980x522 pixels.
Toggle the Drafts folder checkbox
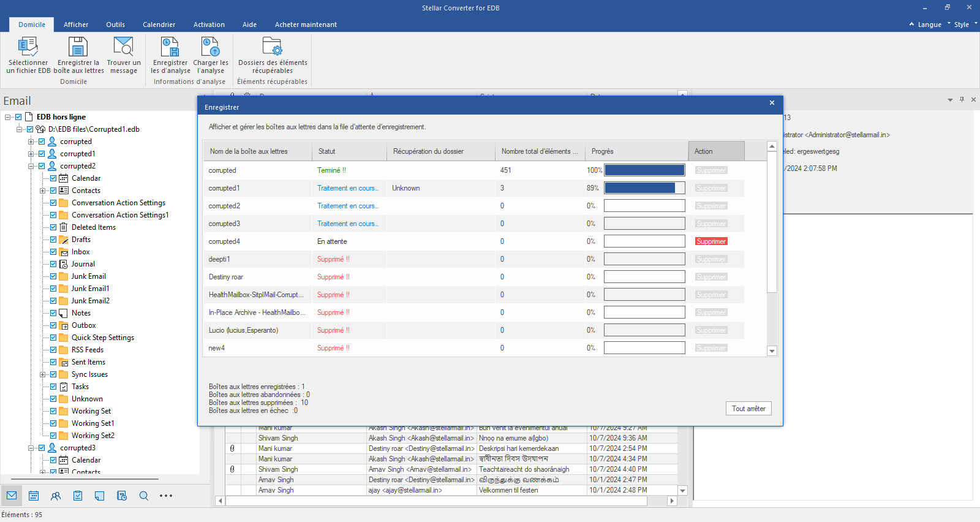click(x=53, y=240)
